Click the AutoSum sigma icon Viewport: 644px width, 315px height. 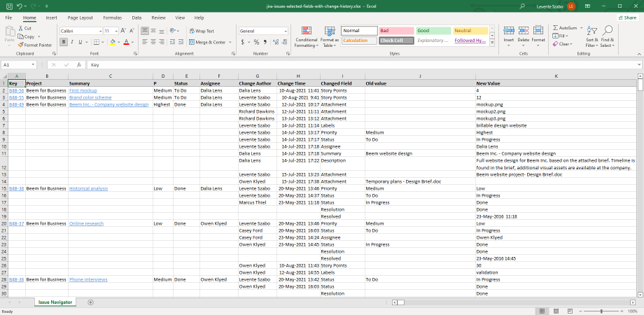click(556, 28)
